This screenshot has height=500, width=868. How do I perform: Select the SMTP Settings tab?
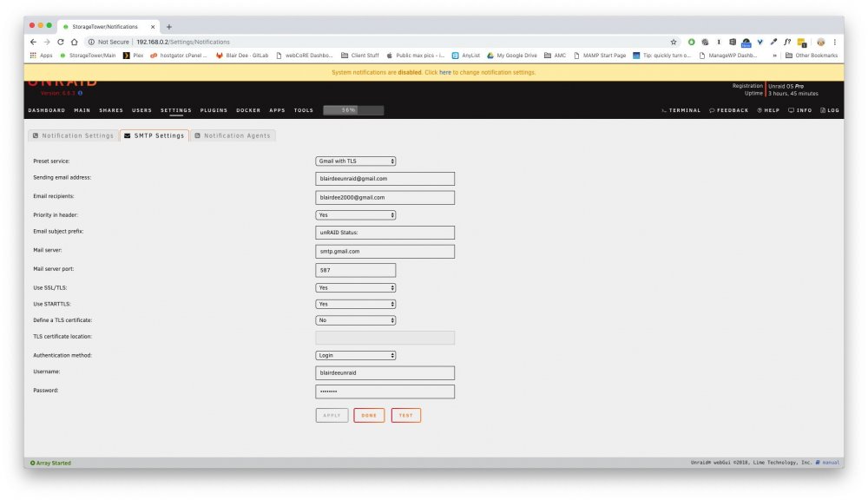(154, 135)
